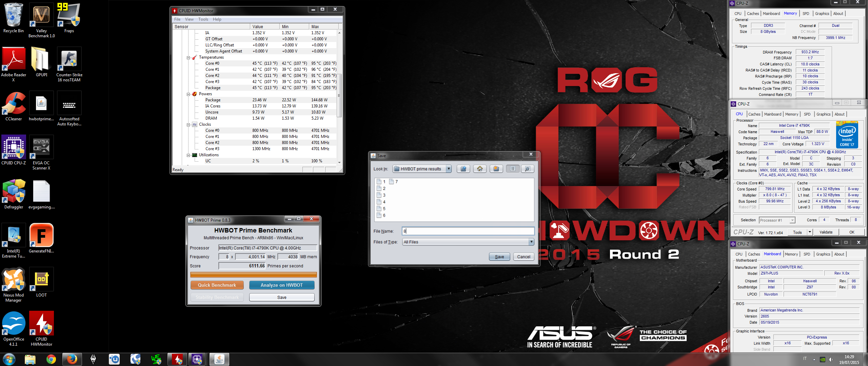Open GPUPI folder on desktop

click(x=41, y=62)
